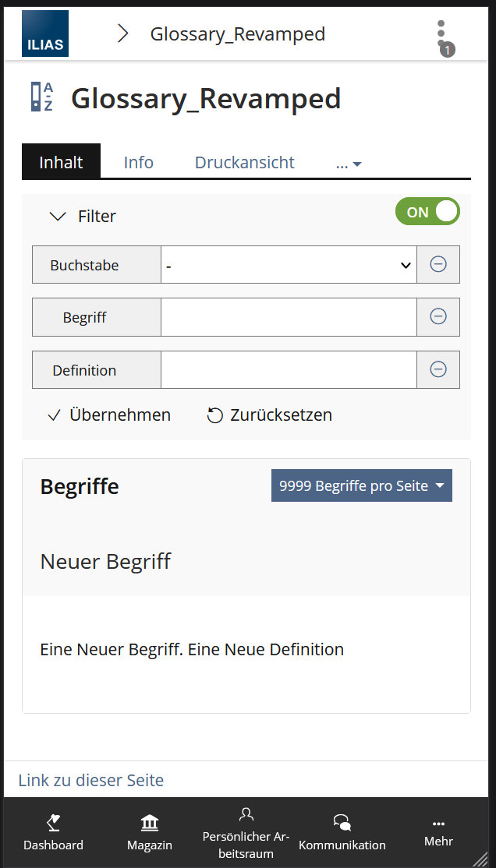Apply filter with Übernehmen
The height and width of the screenshot is (868, 496).
click(x=109, y=415)
